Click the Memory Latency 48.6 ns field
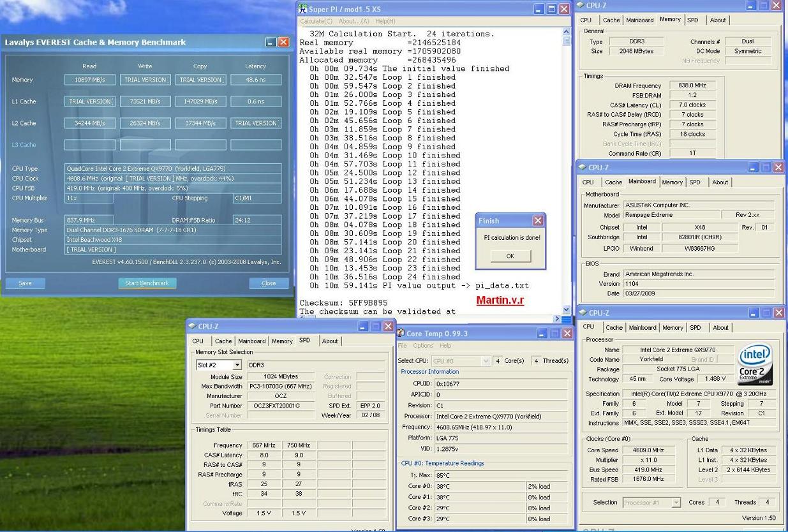This screenshot has width=788, height=532. (x=256, y=80)
